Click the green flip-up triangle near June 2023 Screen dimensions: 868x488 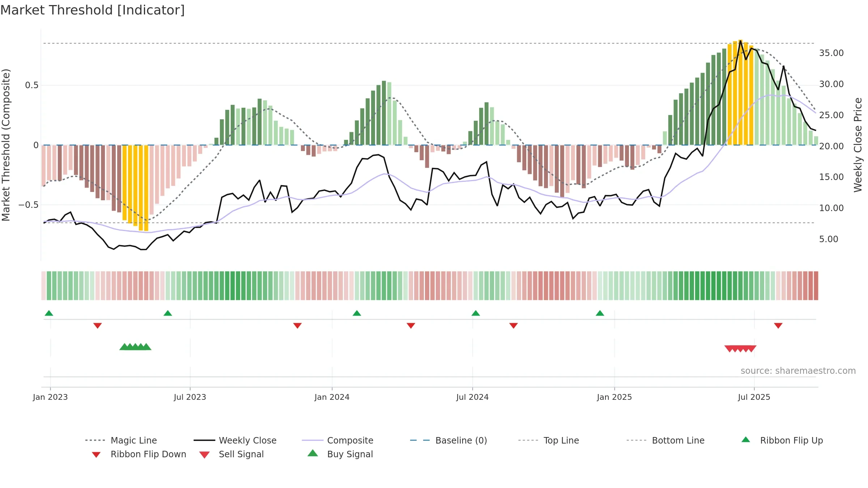point(168,313)
